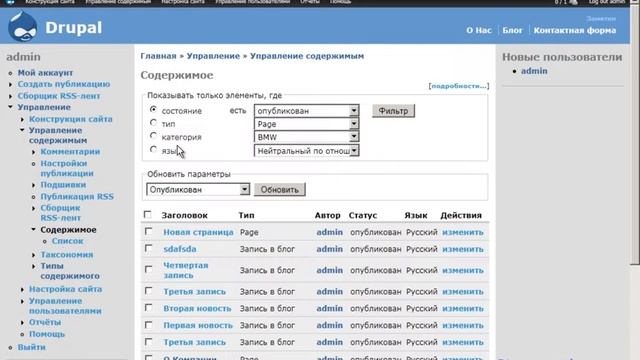Screen dimensions: 640x360
Task: Open Настройка сайта sidebar item
Action: (x=65, y=289)
